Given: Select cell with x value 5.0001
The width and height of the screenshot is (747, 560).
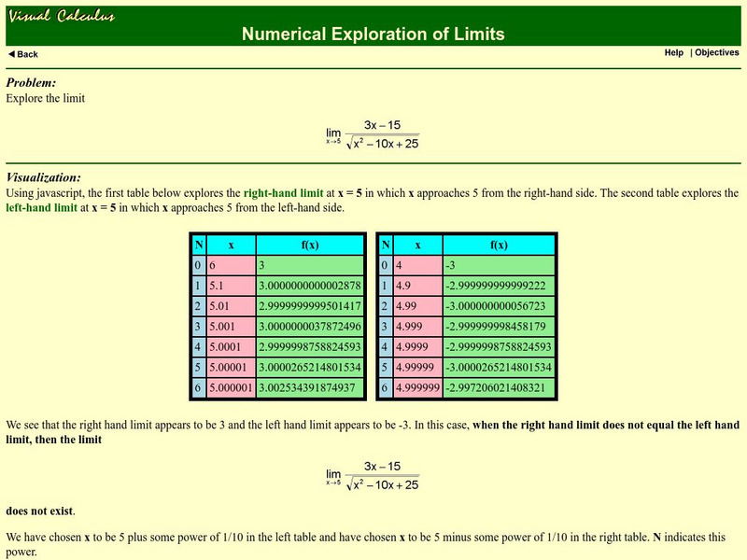Looking at the screenshot, I should tap(231, 347).
